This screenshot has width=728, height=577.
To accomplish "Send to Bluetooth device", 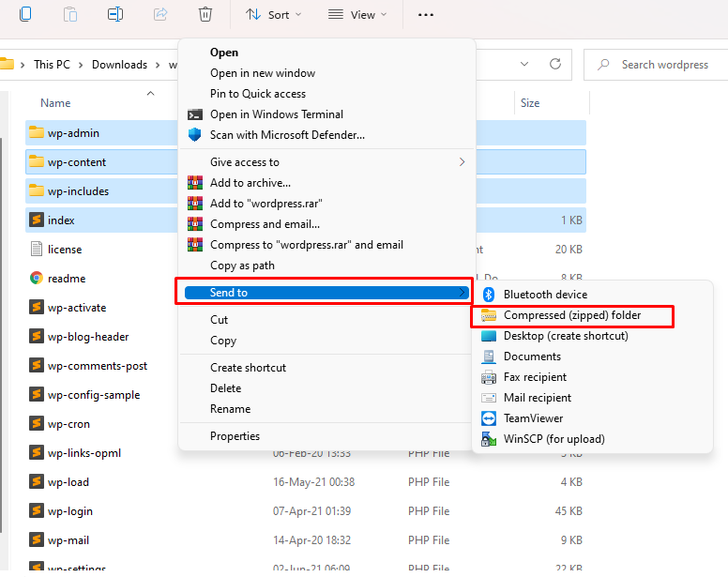I will 592,295.
